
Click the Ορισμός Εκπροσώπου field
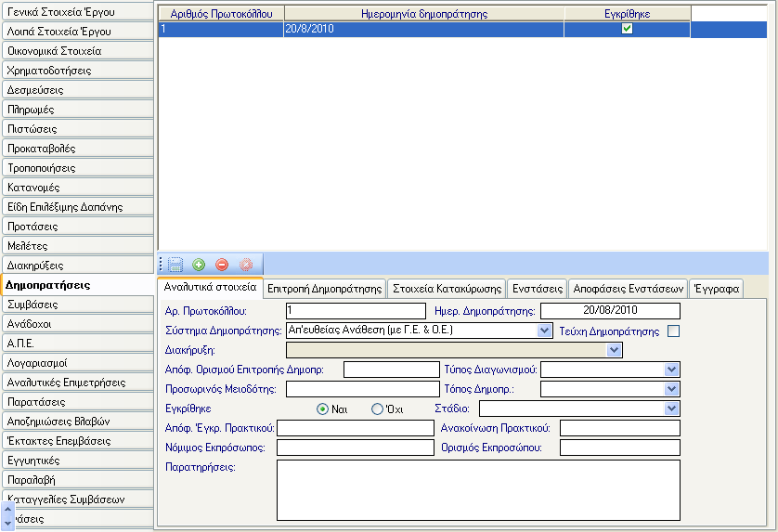620,448
